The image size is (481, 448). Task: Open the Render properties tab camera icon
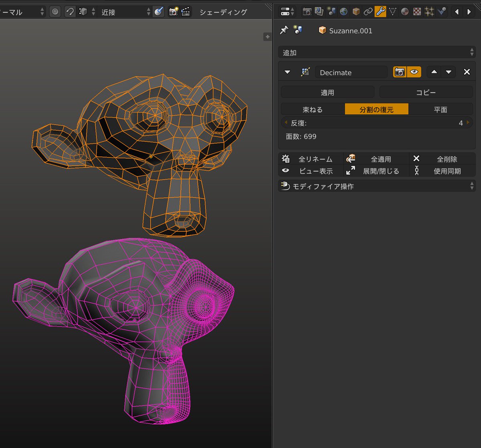click(x=307, y=12)
